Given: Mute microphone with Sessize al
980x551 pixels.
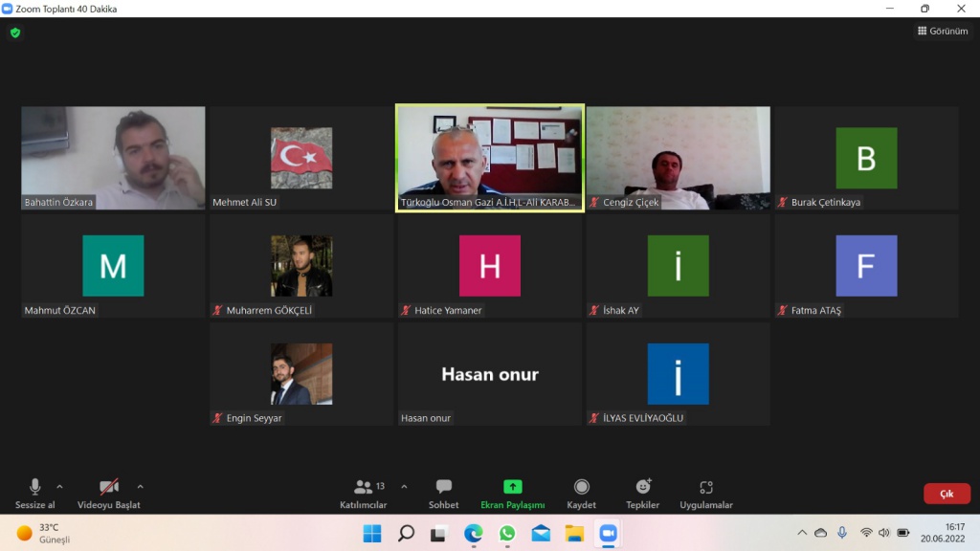Looking at the screenshot, I should pyautogui.click(x=35, y=494).
